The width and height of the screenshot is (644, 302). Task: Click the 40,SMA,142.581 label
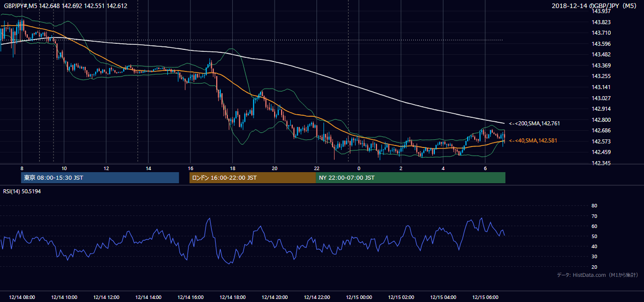533,140
